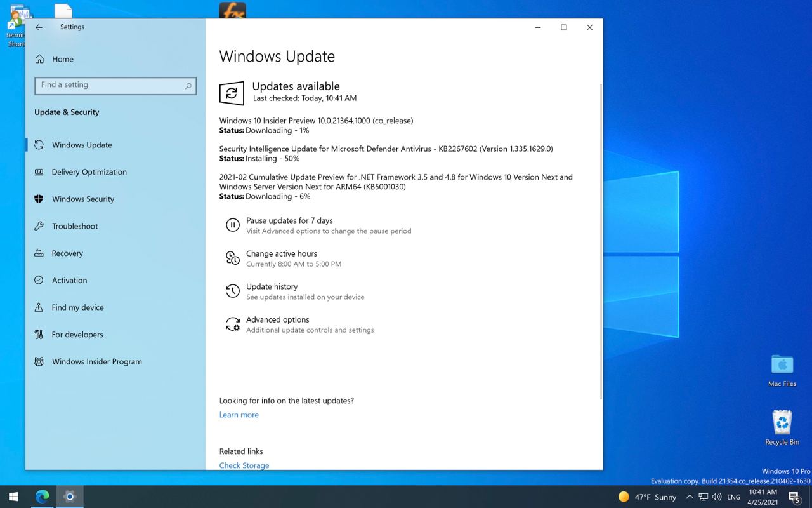Click the Pause updates pause icon
The image size is (812, 508).
(233, 225)
